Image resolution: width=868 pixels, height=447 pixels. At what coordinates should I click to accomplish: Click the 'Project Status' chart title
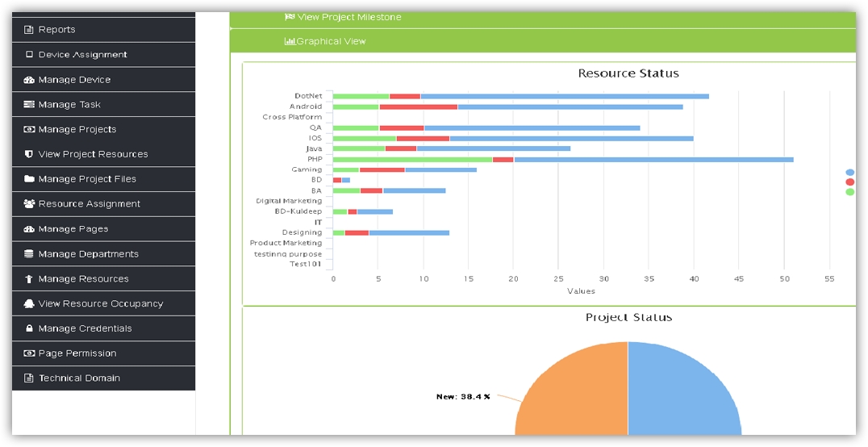click(x=629, y=317)
